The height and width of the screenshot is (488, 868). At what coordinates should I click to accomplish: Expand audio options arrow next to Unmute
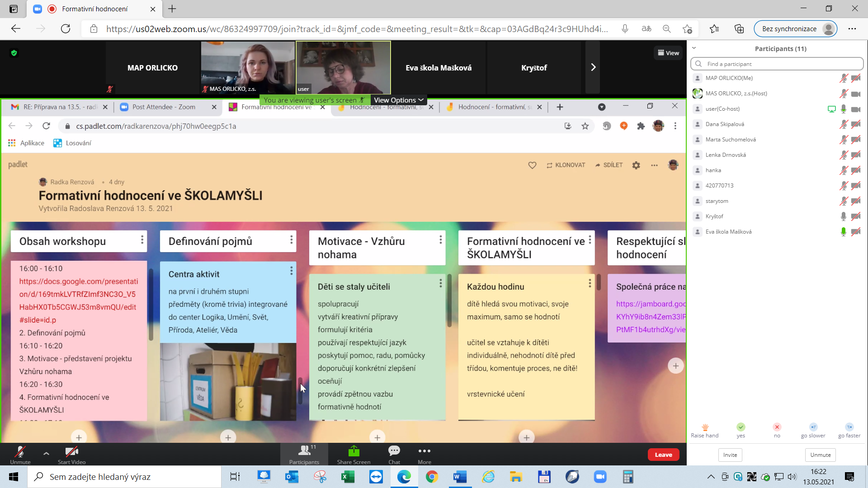[46, 453]
